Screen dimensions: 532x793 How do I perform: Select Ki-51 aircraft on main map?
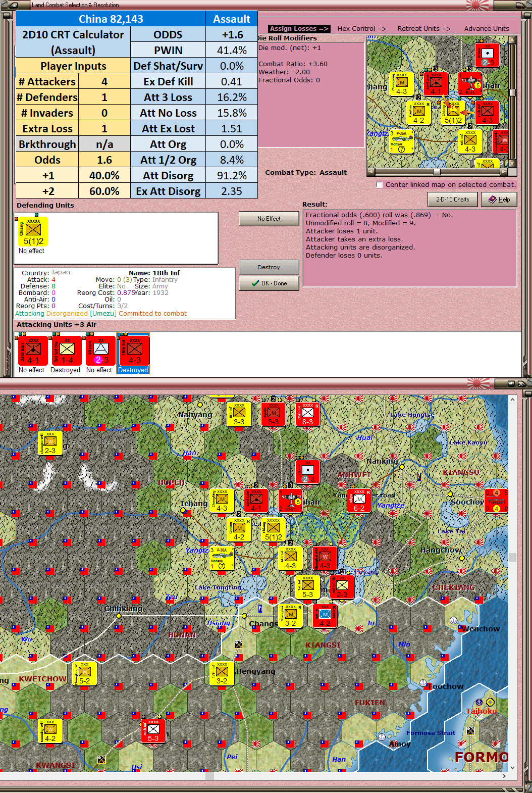pyautogui.click(x=291, y=501)
